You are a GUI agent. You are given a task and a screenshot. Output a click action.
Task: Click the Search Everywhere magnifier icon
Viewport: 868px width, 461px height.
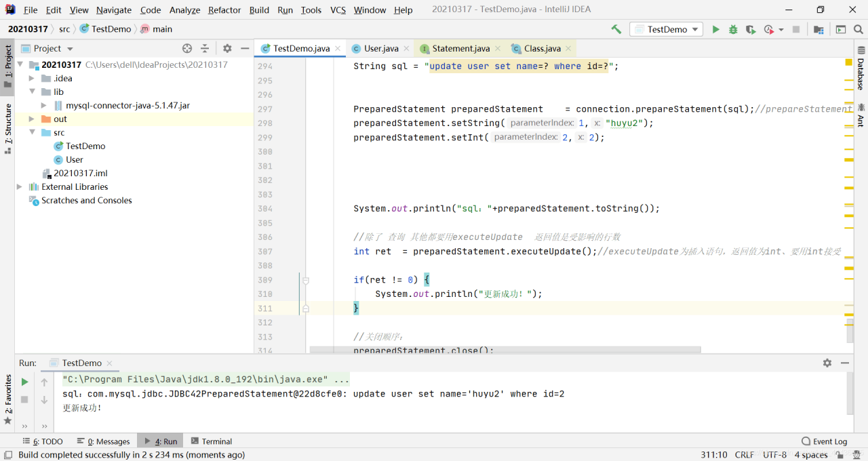[858, 29]
